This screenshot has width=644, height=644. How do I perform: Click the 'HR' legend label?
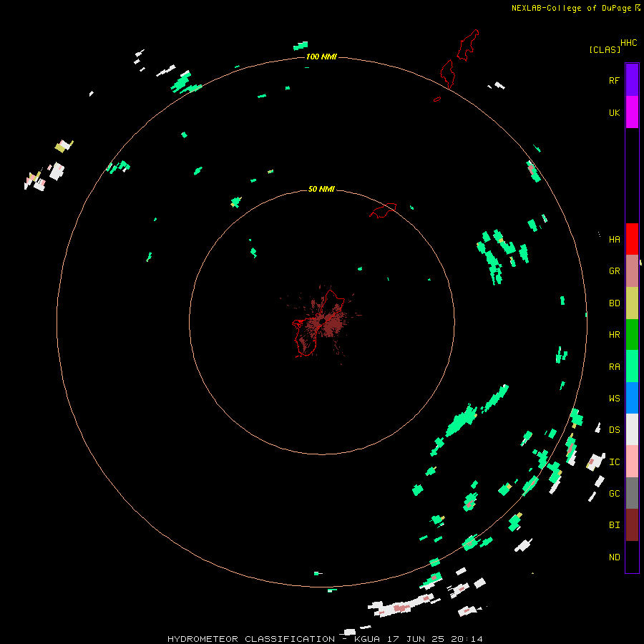tap(614, 335)
